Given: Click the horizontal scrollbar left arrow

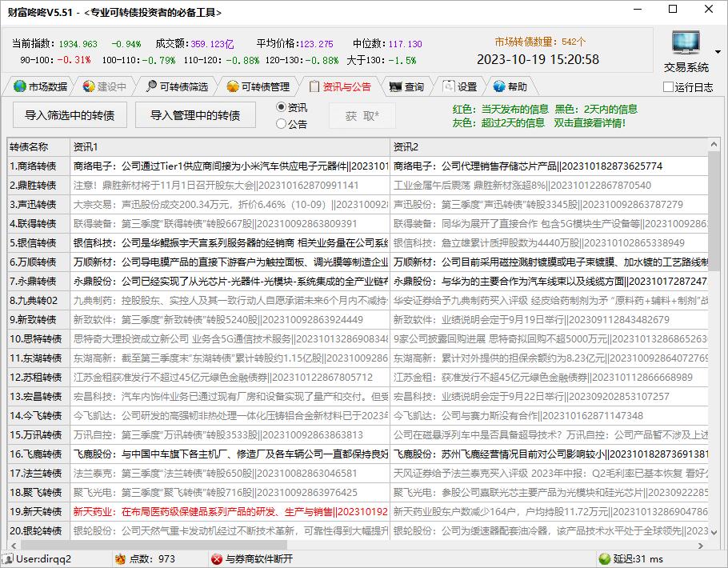Looking at the screenshot, I should point(14,546).
